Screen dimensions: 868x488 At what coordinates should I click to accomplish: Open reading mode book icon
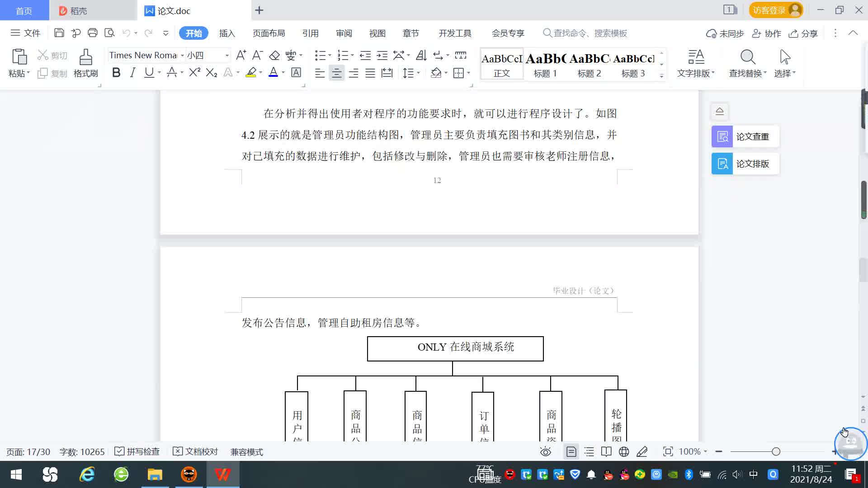606,451
